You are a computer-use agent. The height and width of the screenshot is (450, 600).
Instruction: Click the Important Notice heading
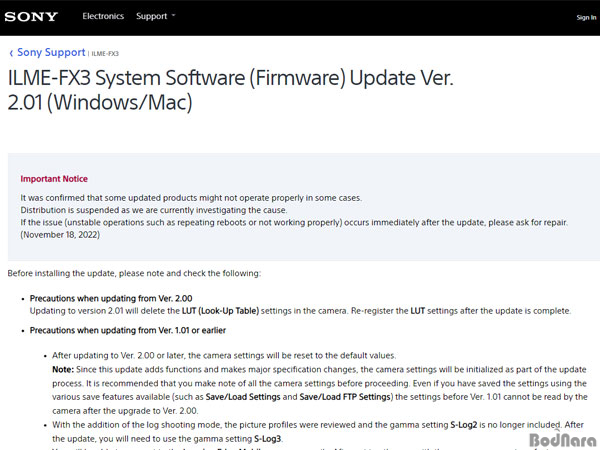pyautogui.click(x=54, y=179)
